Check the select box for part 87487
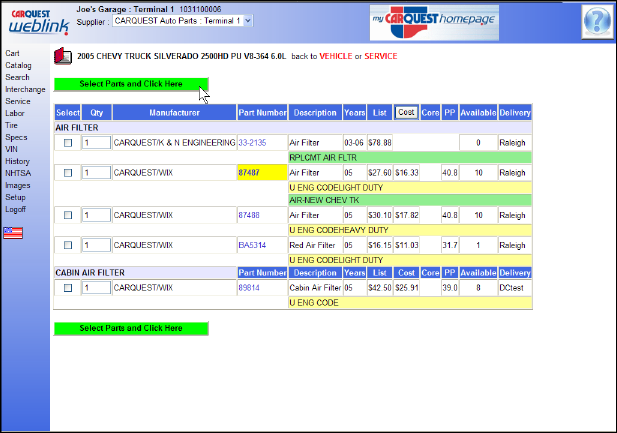 [x=68, y=173]
